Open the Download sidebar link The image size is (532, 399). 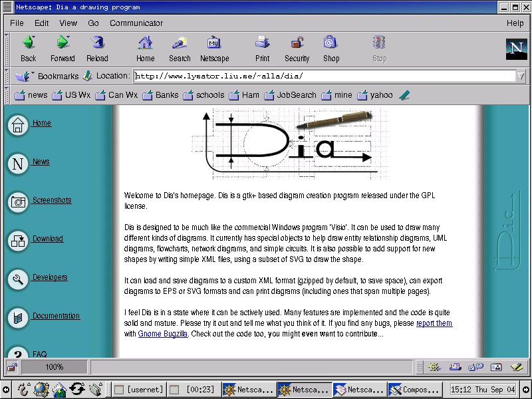(47, 239)
